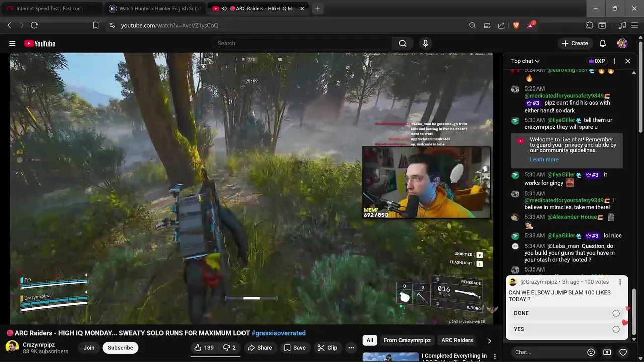Send a heart reaction in chat
The image size is (644, 362).
[623, 352]
